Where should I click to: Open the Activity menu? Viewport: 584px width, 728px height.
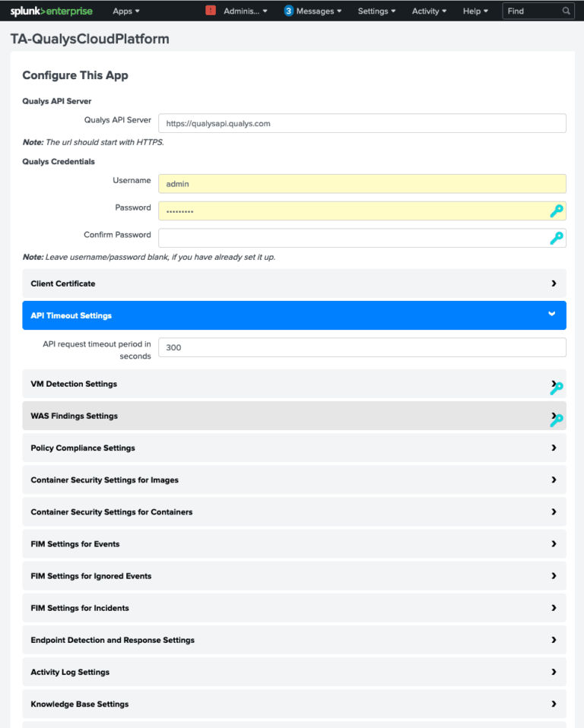pos(428,11)
